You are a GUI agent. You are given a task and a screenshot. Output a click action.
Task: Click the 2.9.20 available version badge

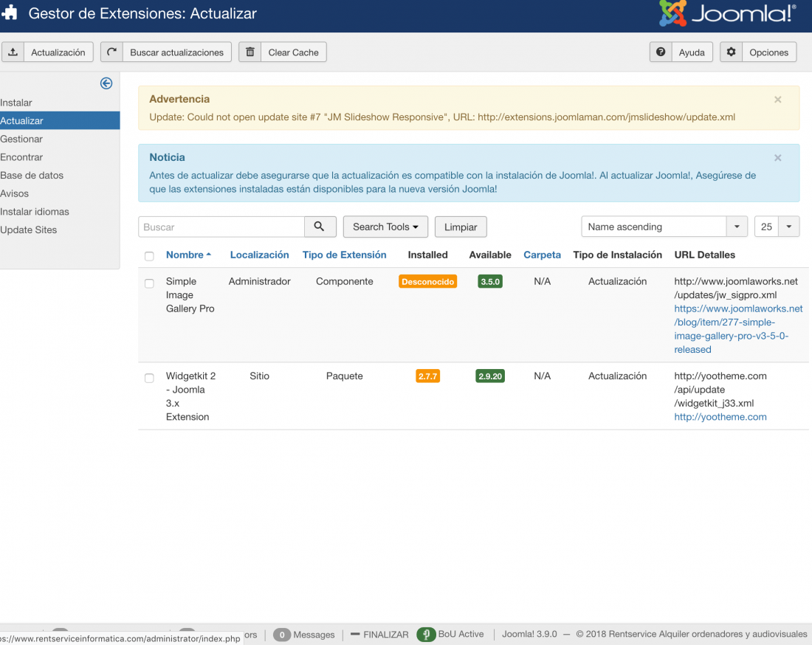tap(490, 376)
